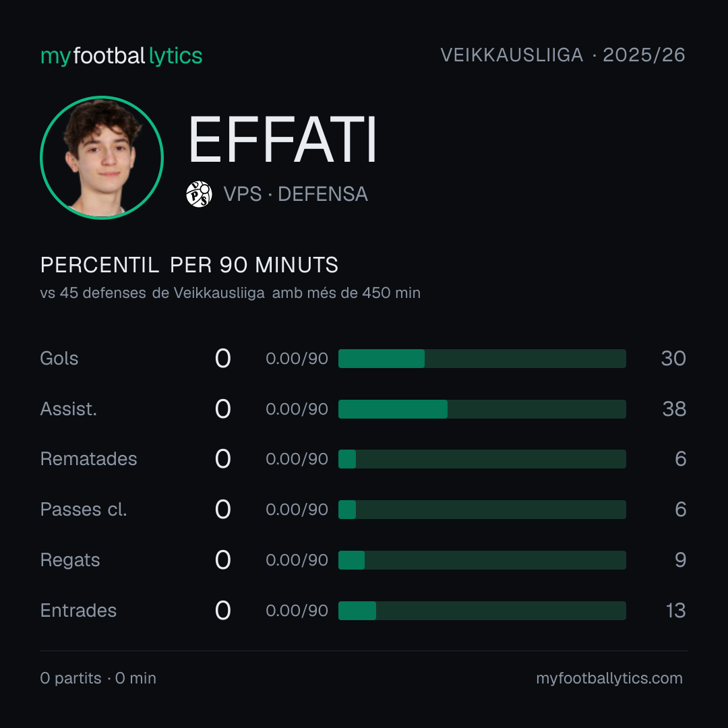Viewport: 728px width, 728px height.
Task: Click the Gols percentile bar
Action: tap(482, 359)
